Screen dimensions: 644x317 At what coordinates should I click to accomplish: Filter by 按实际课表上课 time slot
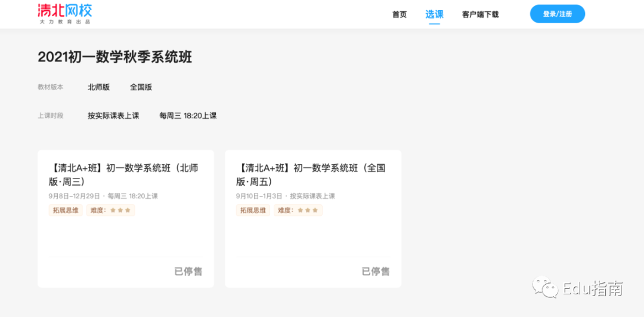[113, 116]
